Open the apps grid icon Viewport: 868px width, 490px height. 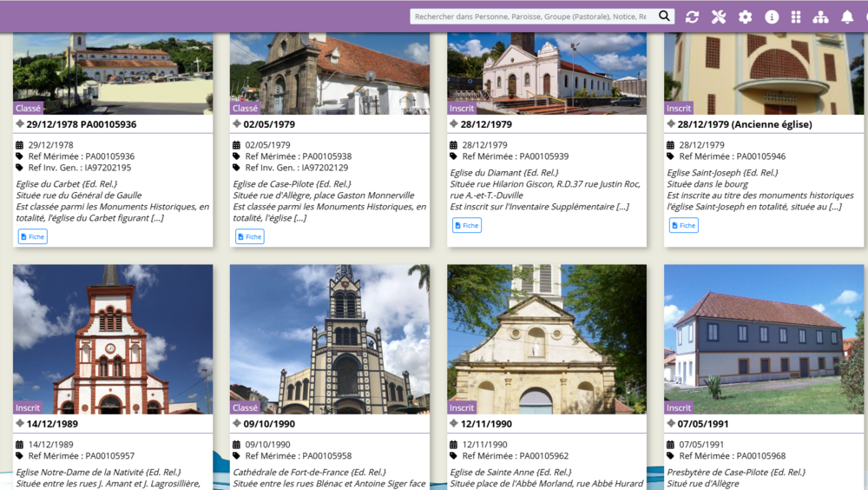796,17
